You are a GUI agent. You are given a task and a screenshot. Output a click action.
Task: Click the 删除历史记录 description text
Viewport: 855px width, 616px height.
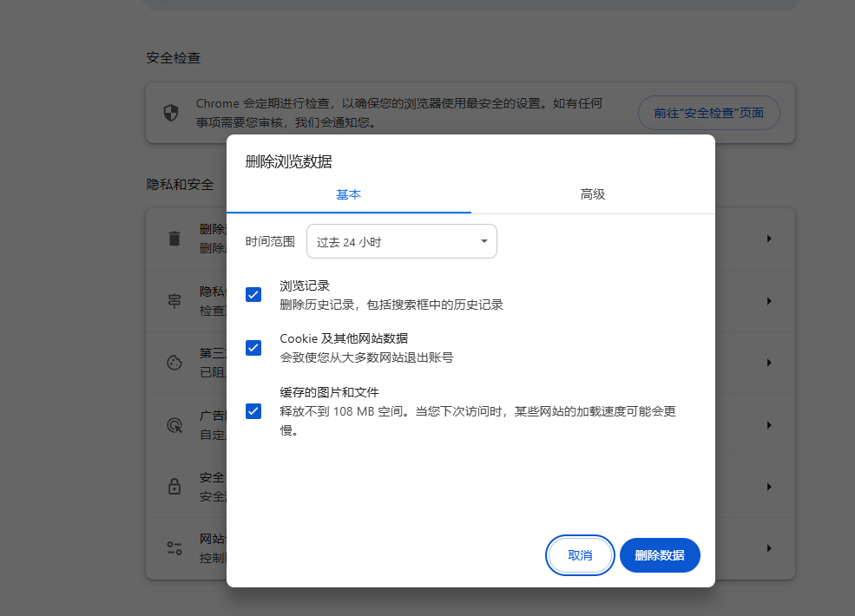pyautogui.click(x=391, y=305)
